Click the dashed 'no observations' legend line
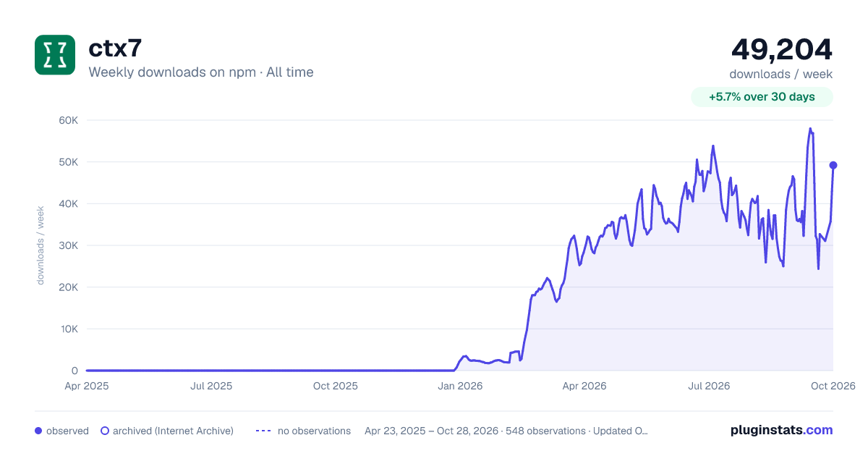 263,431
